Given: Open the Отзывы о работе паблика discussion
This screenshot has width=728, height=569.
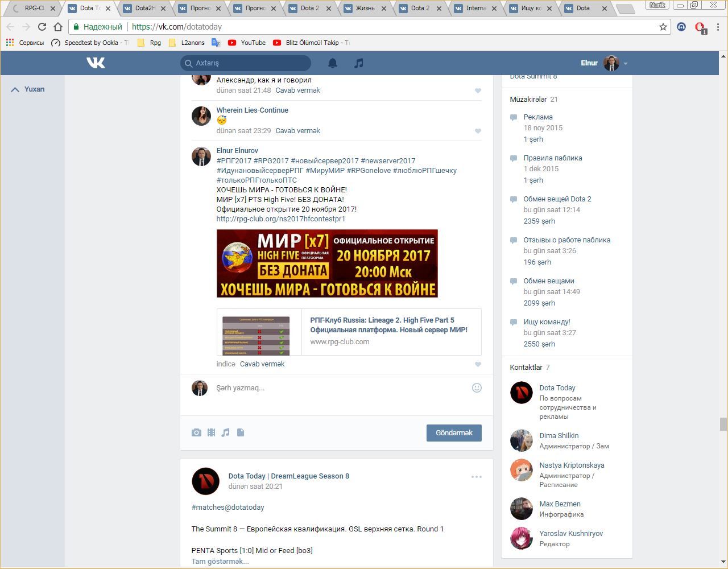Looking at the screenshot, I should (567, 240).
